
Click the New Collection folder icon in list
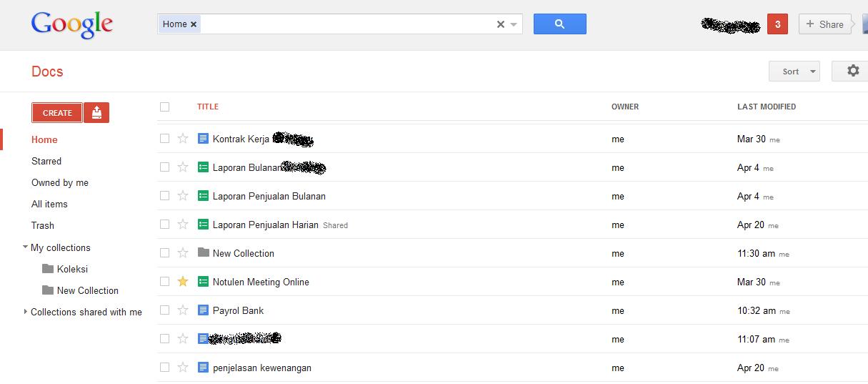pos(203,252)
